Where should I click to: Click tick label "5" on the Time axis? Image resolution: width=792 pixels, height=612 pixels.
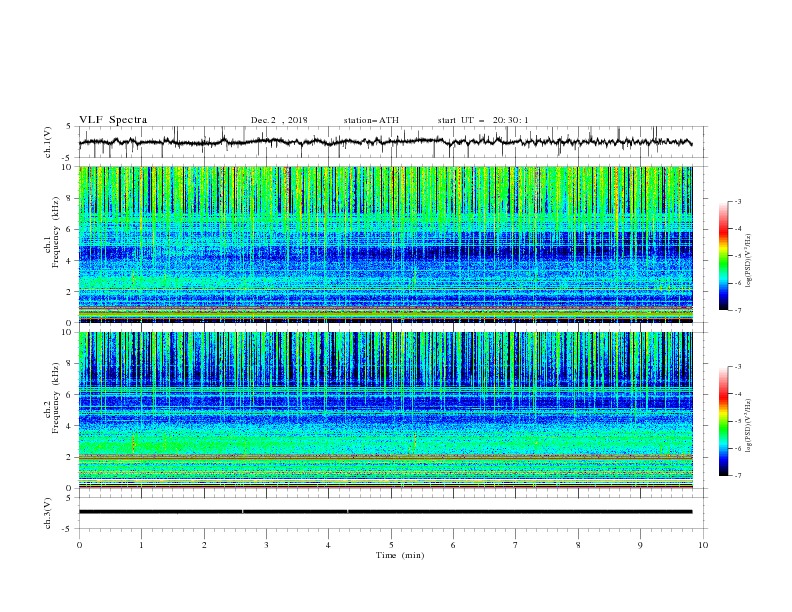(391, 545)
